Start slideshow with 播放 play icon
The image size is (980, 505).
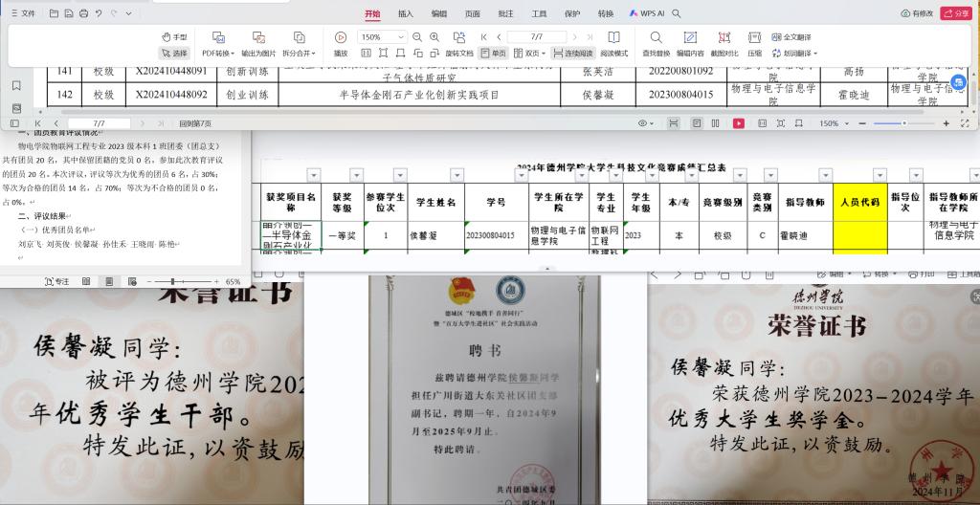pyautogui.click(x=341, y=37)
